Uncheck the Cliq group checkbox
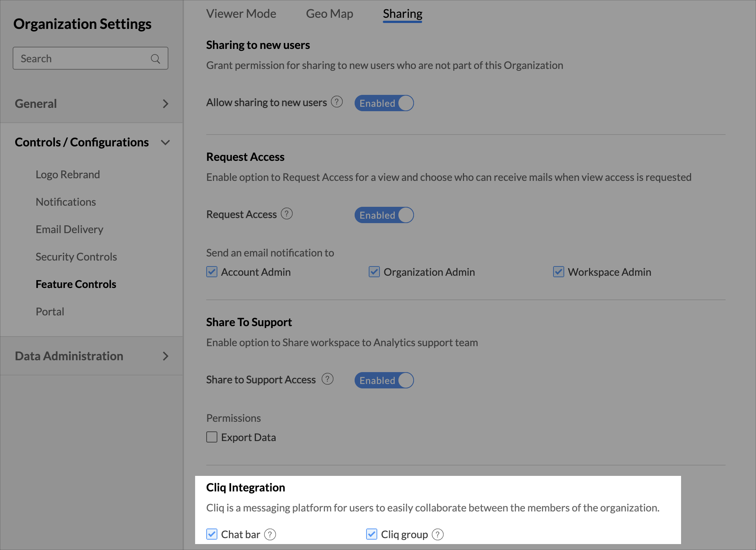The width and height of the screenshot is (756, 550). [371, 534]
